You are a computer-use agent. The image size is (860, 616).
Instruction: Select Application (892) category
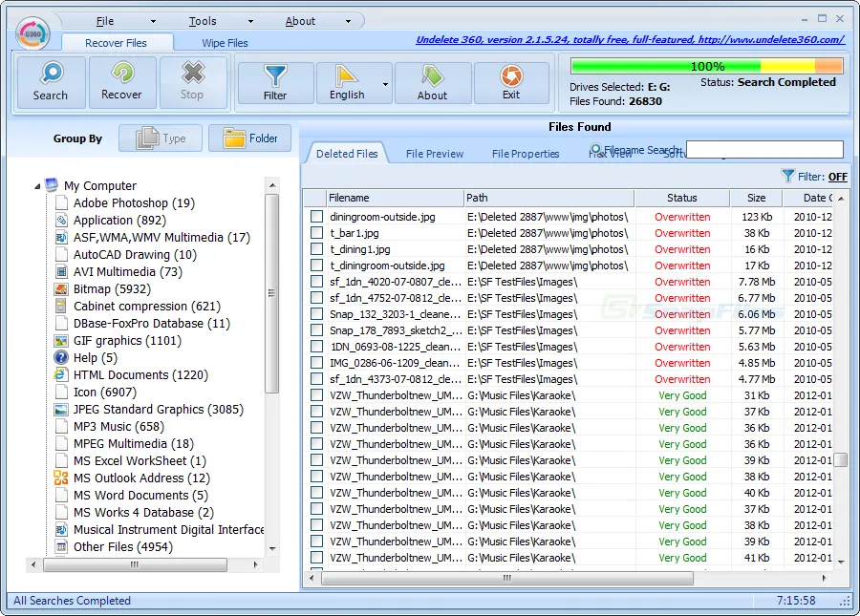(119, 221)
